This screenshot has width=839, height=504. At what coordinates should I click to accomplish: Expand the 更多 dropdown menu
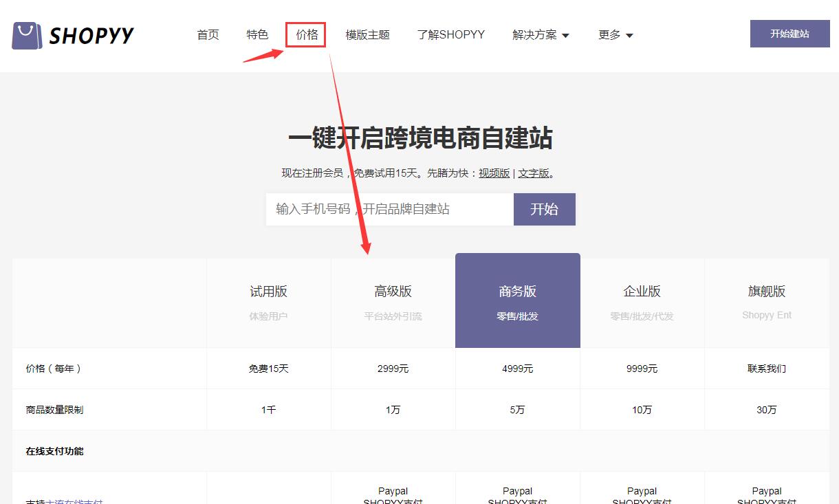(x=615, y=34)
